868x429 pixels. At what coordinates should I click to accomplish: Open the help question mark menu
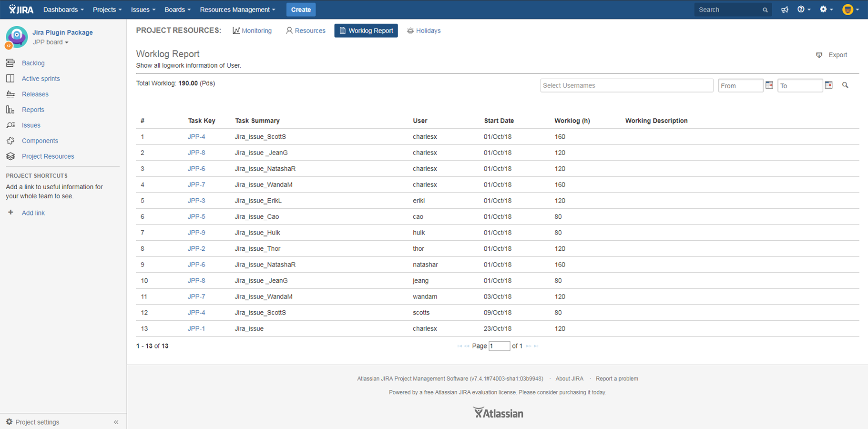click(804, 10)
